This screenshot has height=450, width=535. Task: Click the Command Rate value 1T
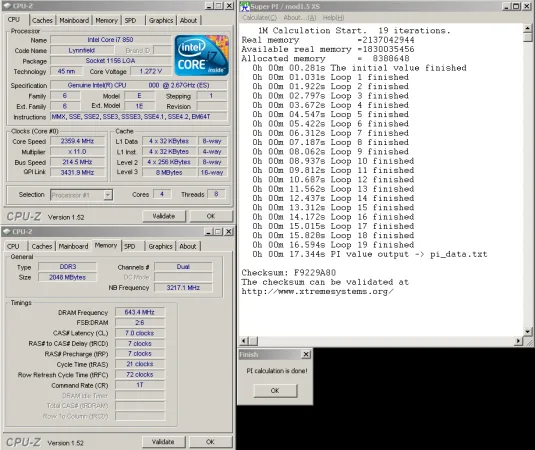coord(140,385)
